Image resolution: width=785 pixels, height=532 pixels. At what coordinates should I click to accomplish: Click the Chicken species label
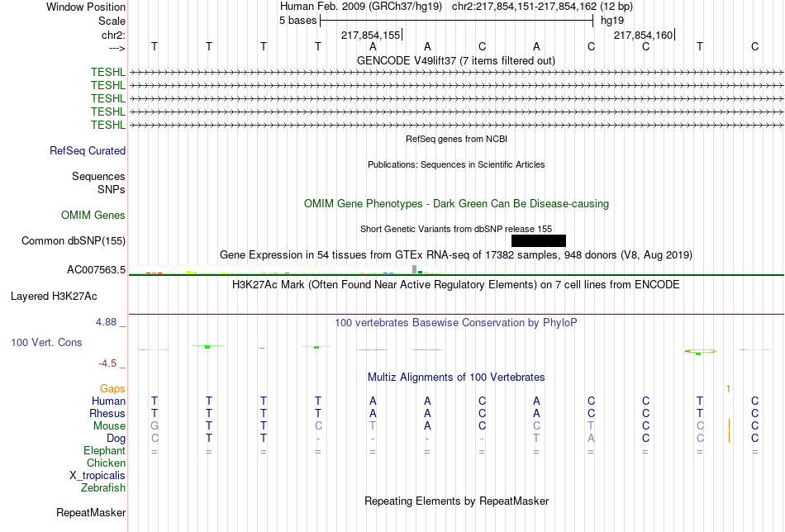[106, 463]
